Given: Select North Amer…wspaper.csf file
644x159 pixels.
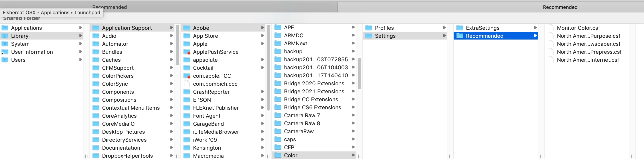Looking at the screenshot, I should click(587, 44).
